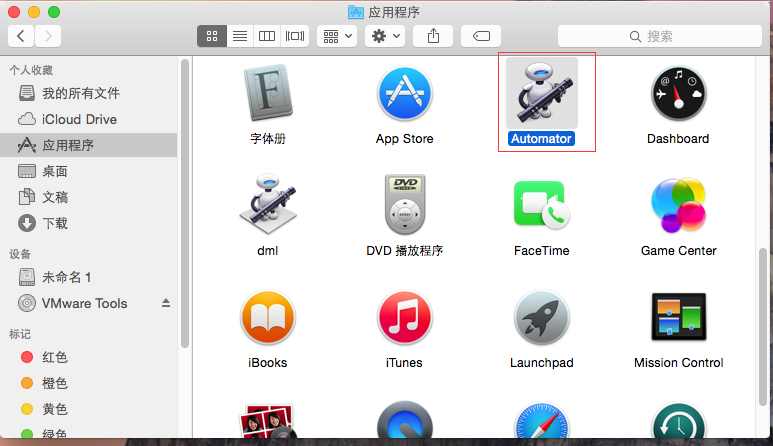Switch to Cover Flow view mode
This screenshot has height=446, width=773.
point(295,36)
